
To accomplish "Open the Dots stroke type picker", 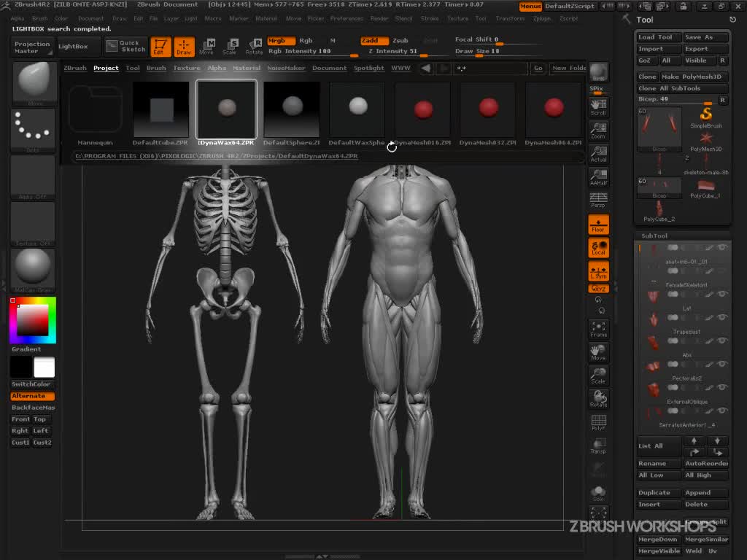I will point(33,131).
